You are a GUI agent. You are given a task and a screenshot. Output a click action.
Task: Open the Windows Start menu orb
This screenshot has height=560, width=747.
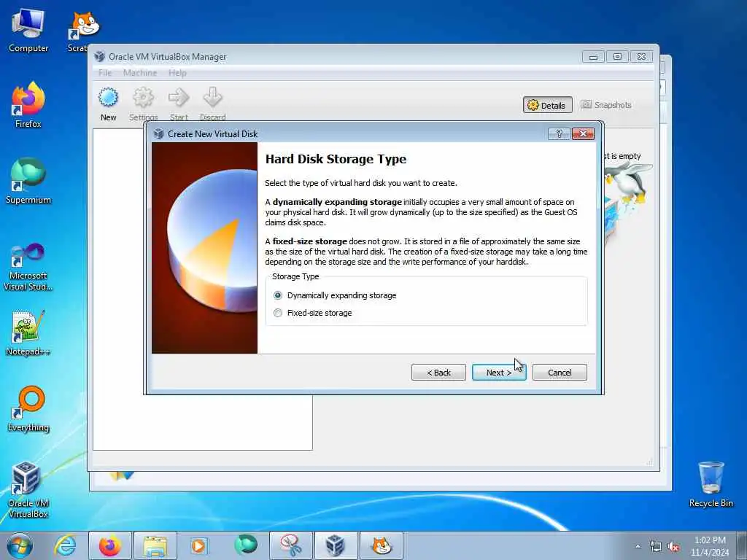pyautogui.click(x=20, y=545)
